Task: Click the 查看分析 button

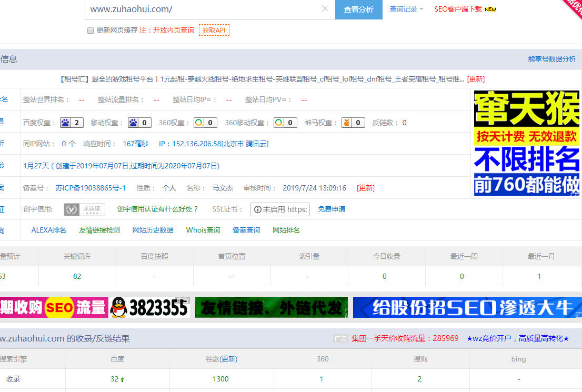Action: pos(358,9)
